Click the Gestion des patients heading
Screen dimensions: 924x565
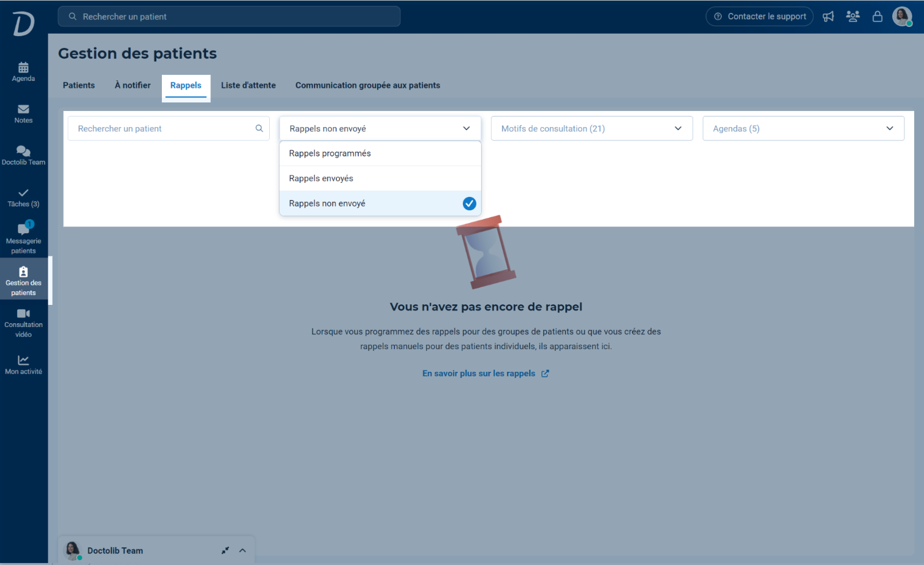(137, 53)
